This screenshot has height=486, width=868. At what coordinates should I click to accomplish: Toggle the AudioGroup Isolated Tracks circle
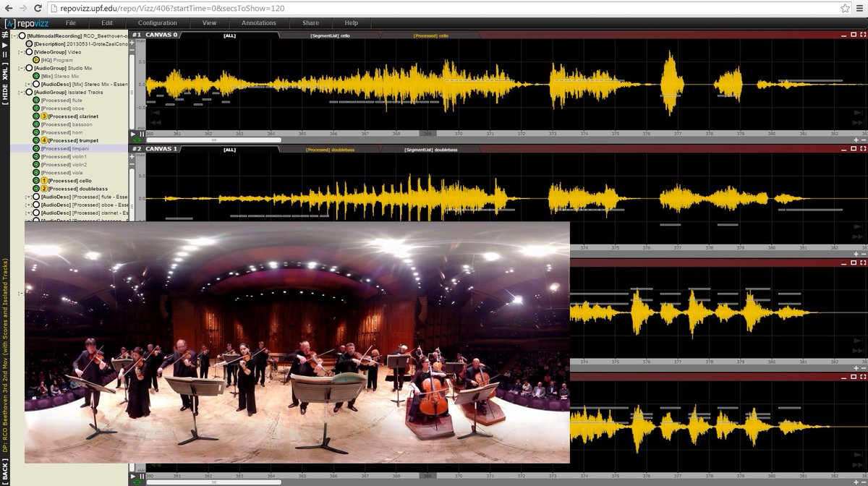point(29,92)
